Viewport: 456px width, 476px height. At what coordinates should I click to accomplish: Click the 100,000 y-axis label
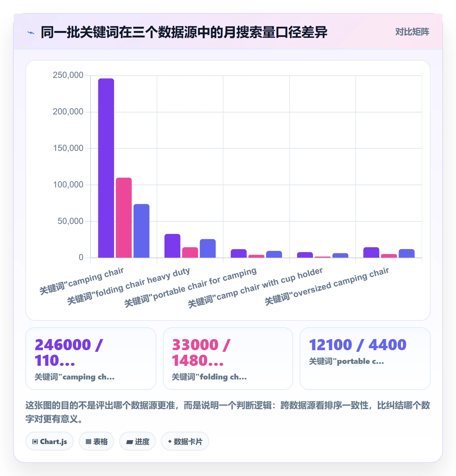point(68,185)
